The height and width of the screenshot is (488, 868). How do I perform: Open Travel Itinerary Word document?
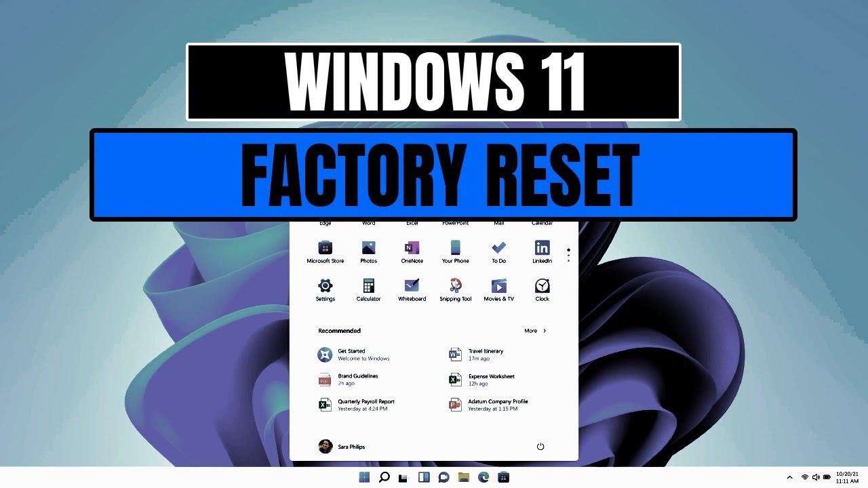(475, 354)
